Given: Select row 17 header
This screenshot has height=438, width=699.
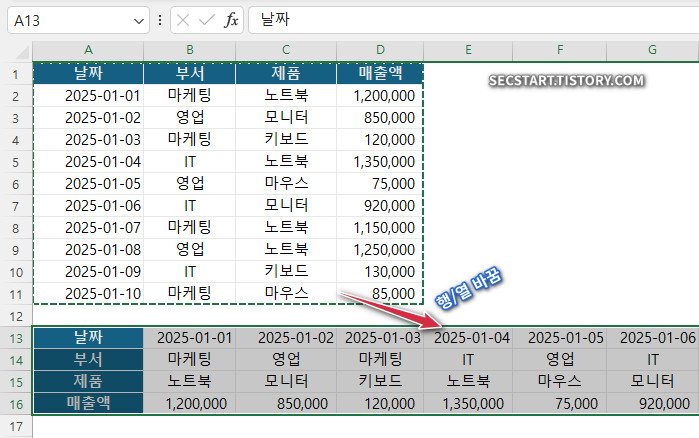Looking at the screenshot, I should pyautogui.click(x=16, y=426).
